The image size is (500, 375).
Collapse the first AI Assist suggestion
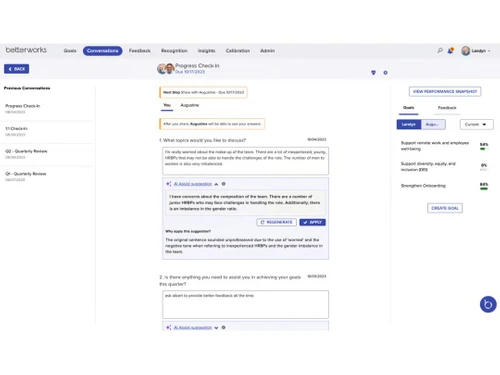pos(216,184)
